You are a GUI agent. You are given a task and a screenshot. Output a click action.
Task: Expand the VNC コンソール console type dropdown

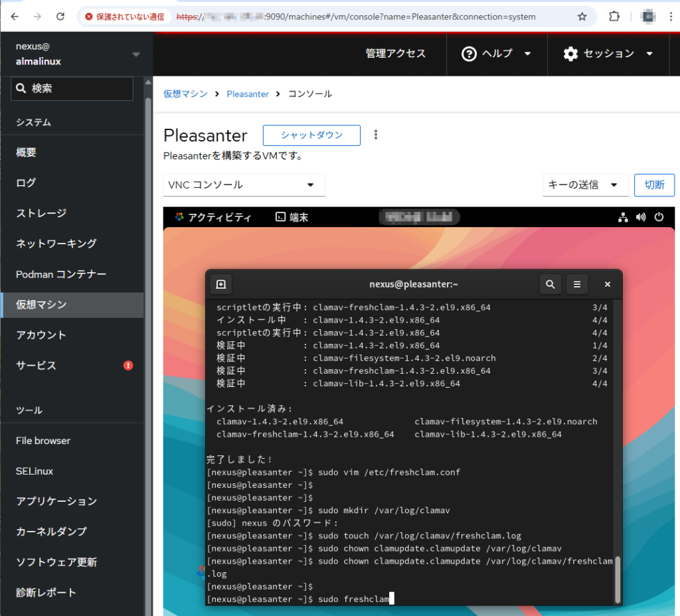[x=244, y=185]
